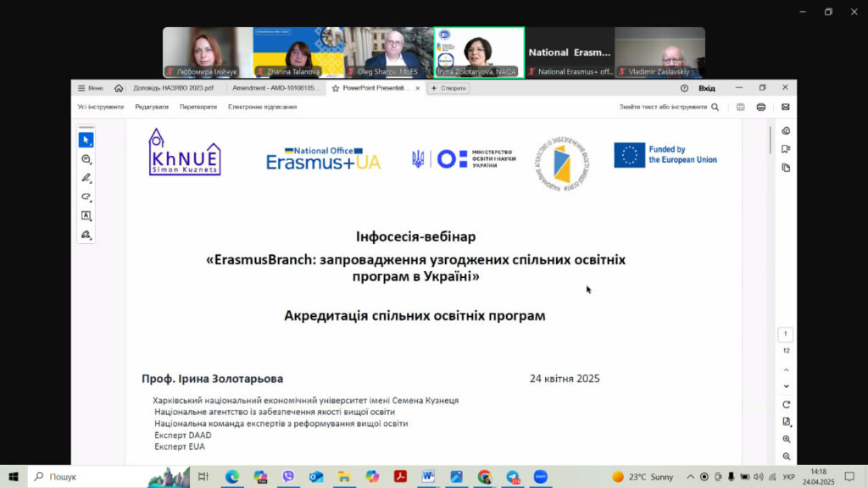Click the page number field showing 1
The image size is (868, 488).
(786, 335)
